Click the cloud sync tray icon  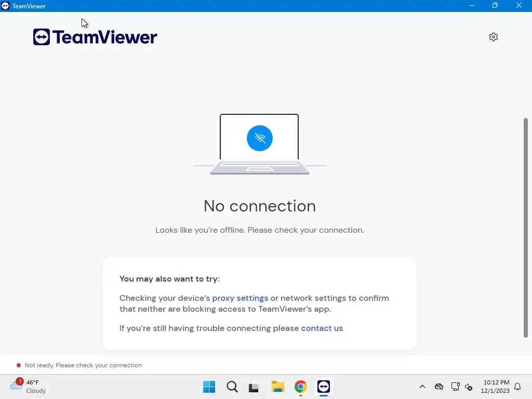pyautogui.click(x=439, y=387)
